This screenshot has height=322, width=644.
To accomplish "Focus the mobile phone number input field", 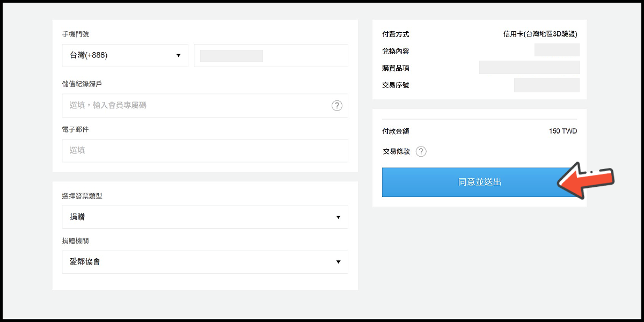I will (x=271, y=55).
